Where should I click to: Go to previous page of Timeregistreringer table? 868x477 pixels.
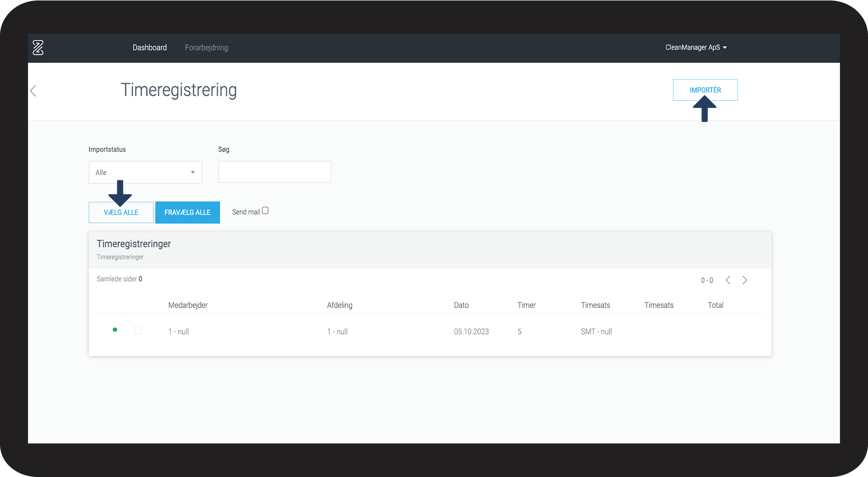[728, 280]
